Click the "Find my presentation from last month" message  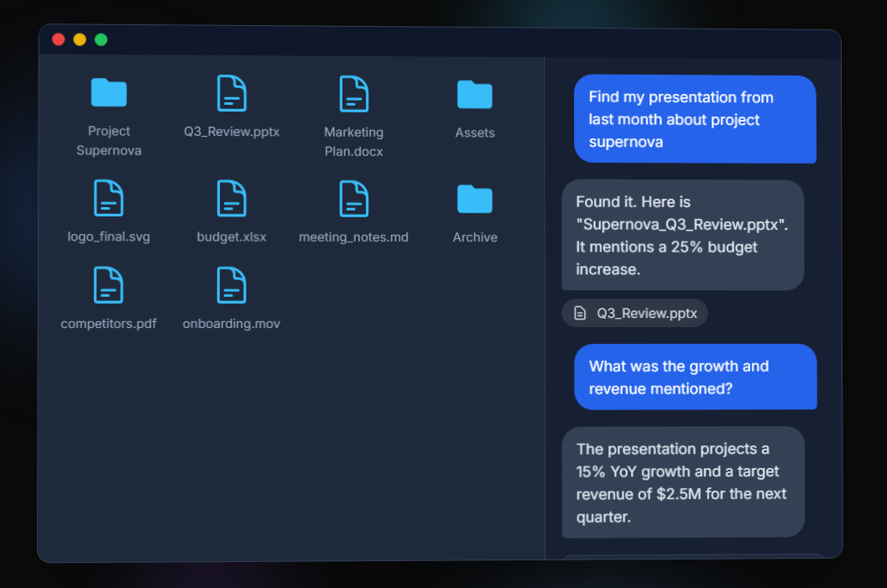coord(695,119)
